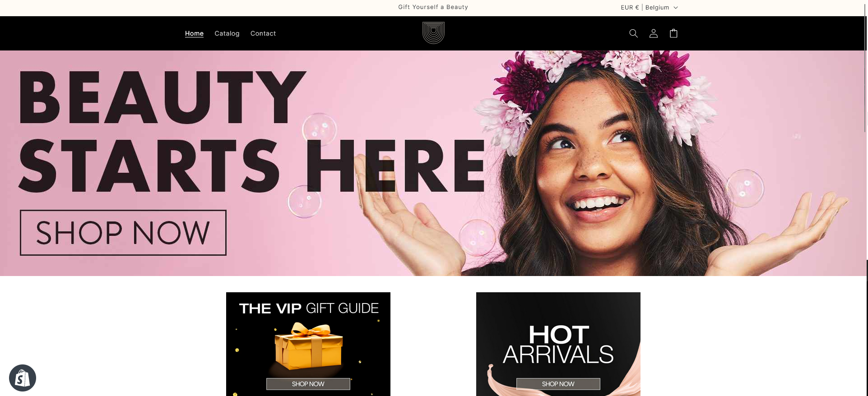Expand the EUR € Belgium country selector

tap(649, 8)
